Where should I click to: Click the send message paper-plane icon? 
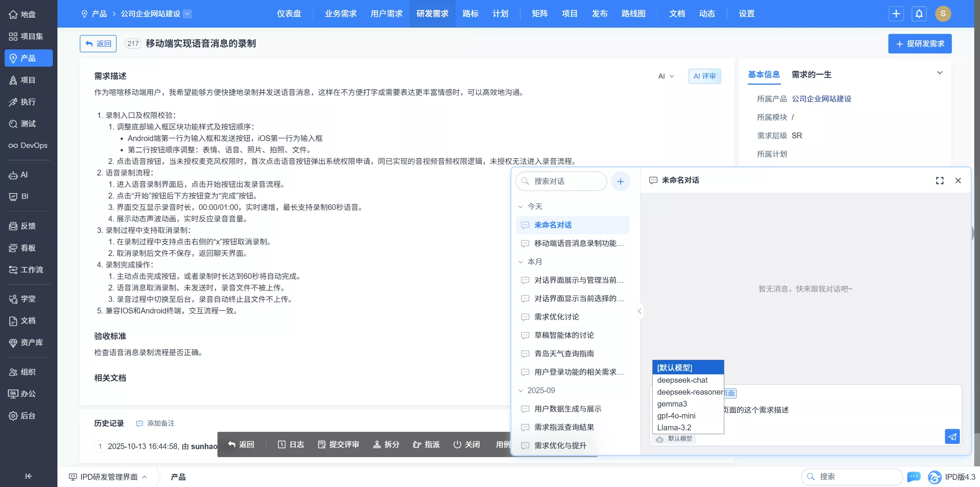pos(952,436)
